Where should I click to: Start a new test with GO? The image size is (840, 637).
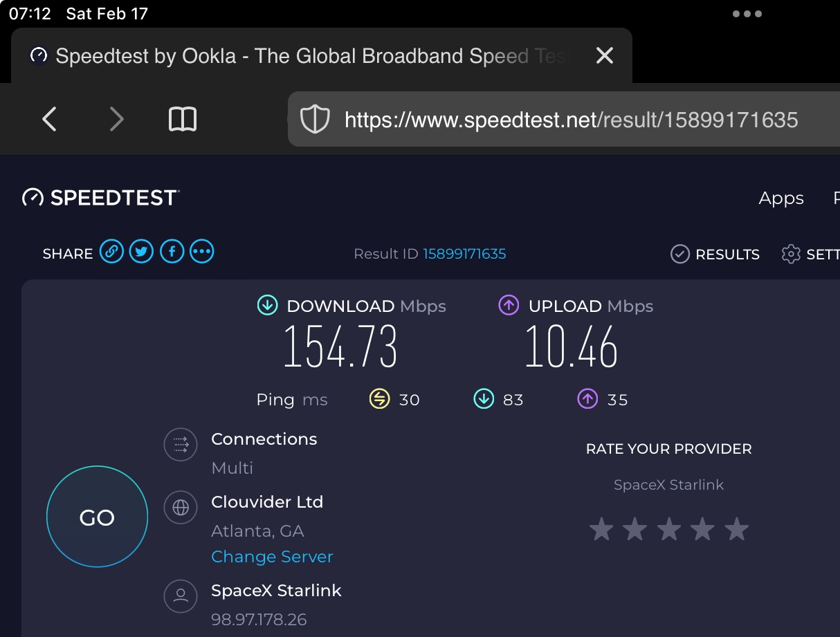click(97, 517)
